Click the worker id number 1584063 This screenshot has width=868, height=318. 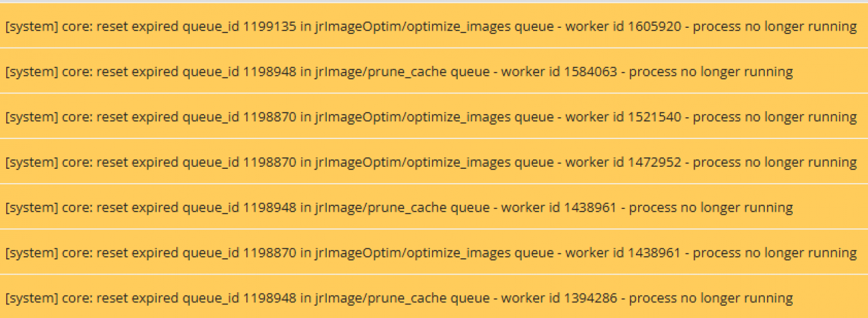point(591,72)
